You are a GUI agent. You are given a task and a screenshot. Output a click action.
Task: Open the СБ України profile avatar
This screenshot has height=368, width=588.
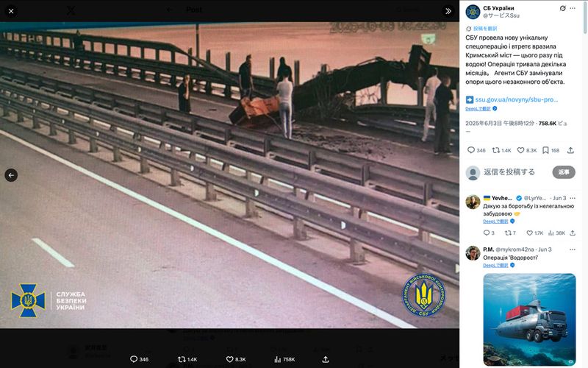tap(473, 12)
